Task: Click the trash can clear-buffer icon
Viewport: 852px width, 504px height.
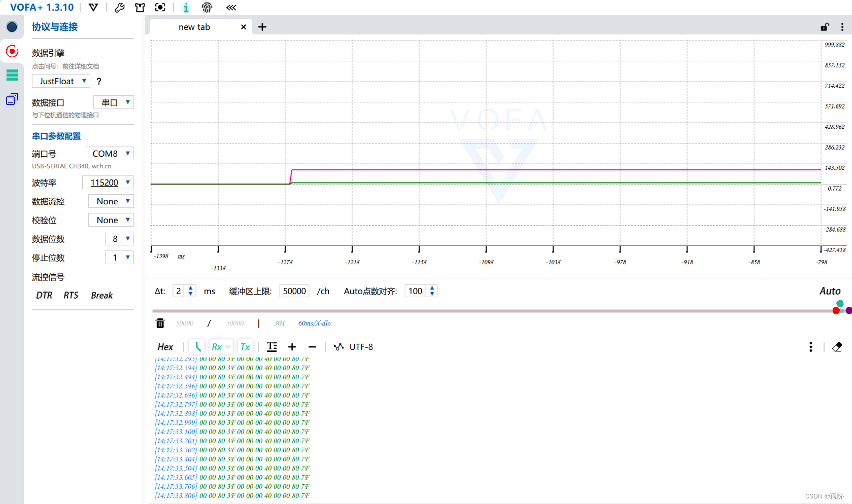Action: click(x=160, y=323)
